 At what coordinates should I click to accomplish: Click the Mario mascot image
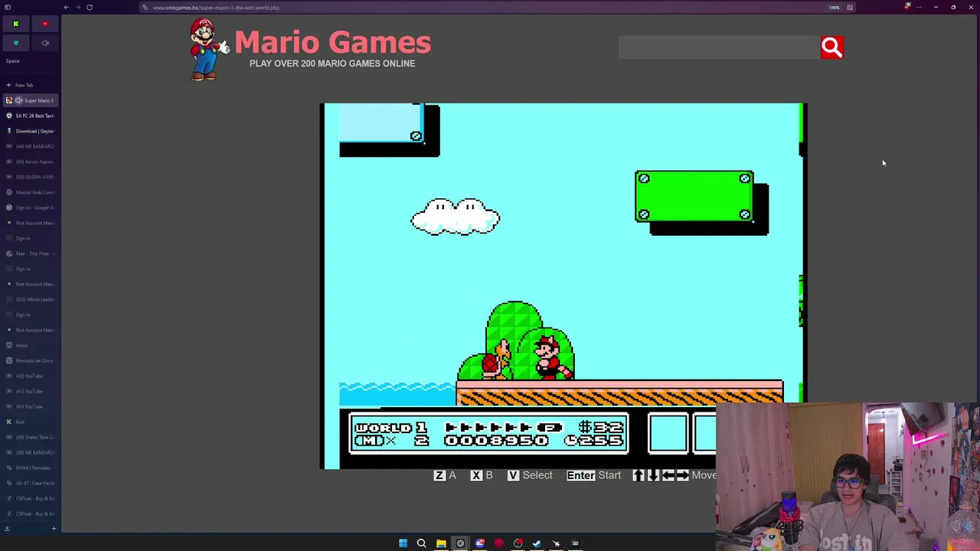click(x=208, y=50)
